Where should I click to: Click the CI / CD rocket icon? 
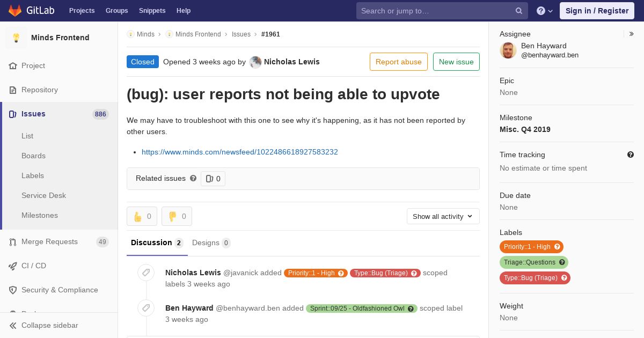(13, 266)
